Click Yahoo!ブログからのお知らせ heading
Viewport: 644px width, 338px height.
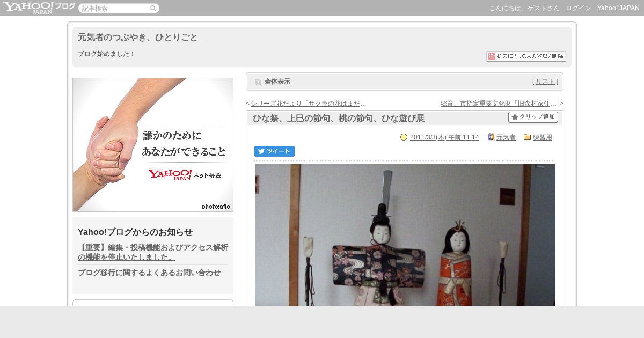[135, 232]
